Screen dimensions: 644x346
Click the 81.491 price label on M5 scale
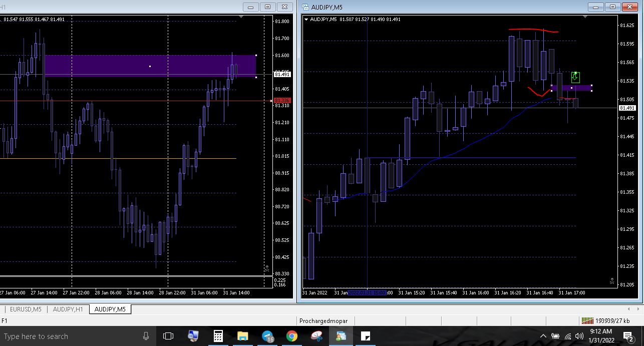point(627,108)
